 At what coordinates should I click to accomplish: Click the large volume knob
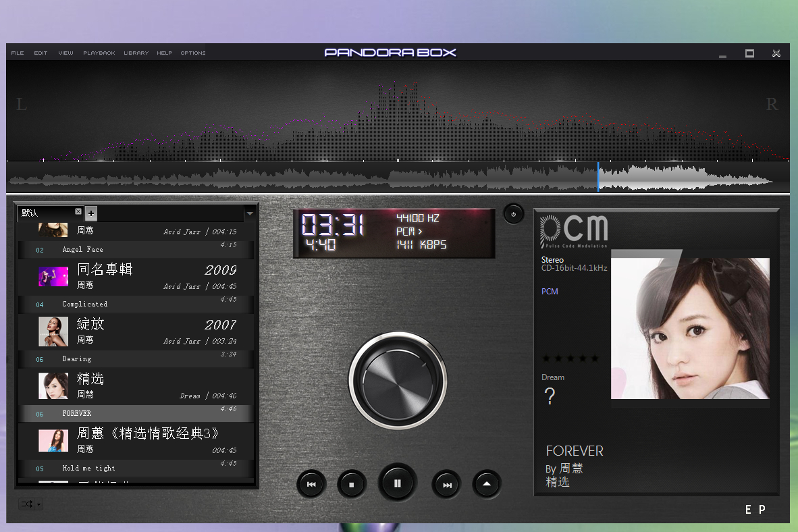tap(398, 381)
